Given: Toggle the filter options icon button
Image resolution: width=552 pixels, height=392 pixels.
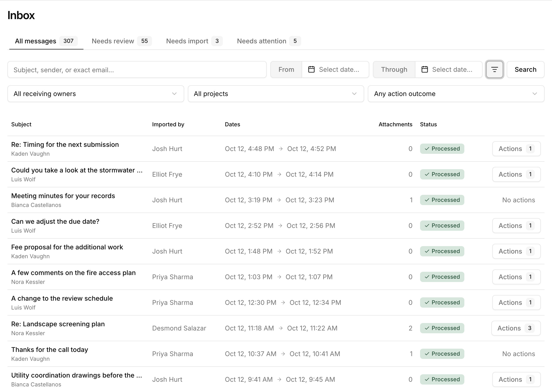Looking at the screenshot, I should pos(494,69).
